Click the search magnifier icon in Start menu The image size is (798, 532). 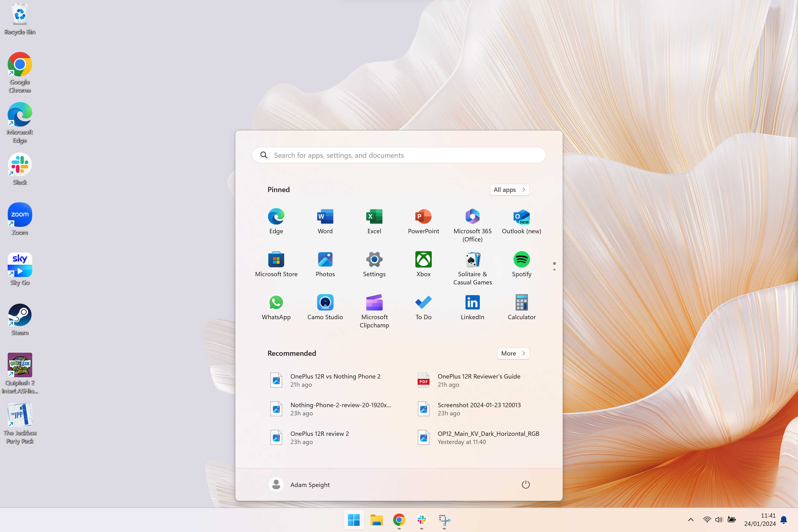(264, 155)
